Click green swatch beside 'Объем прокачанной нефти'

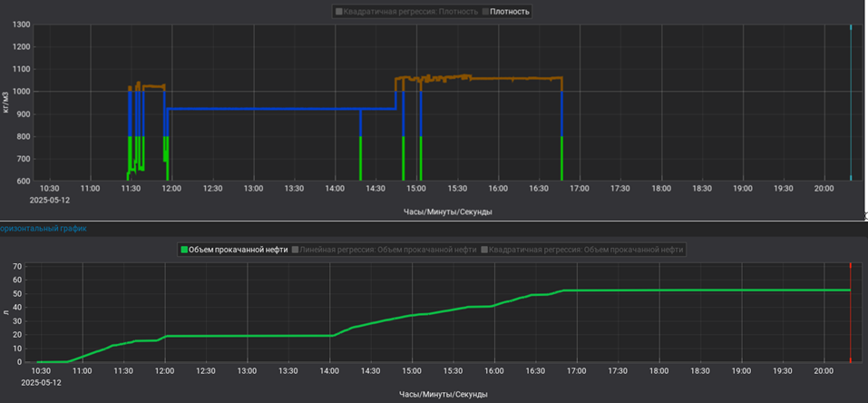183,249
